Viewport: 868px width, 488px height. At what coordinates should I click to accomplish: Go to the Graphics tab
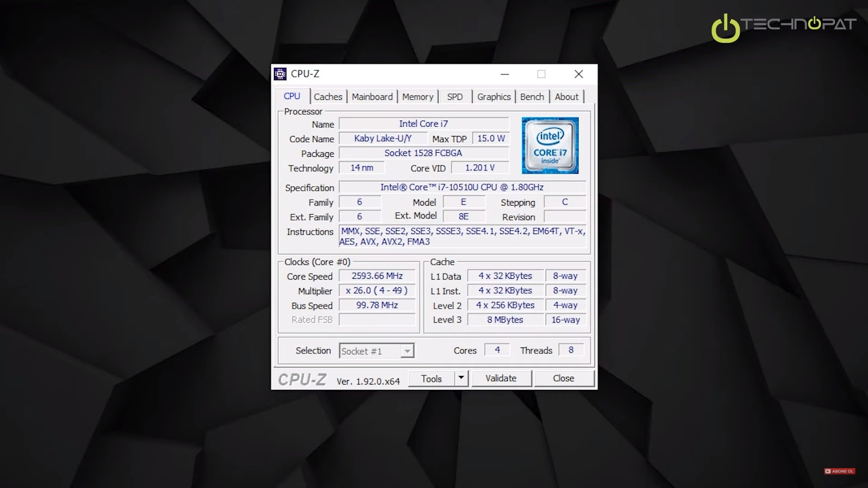pos(493,97)
